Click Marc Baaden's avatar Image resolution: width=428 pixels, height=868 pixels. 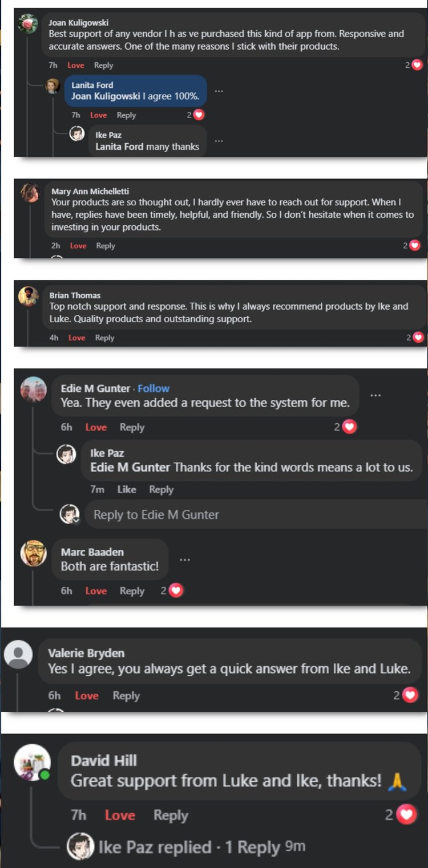(x=34, y=553)
